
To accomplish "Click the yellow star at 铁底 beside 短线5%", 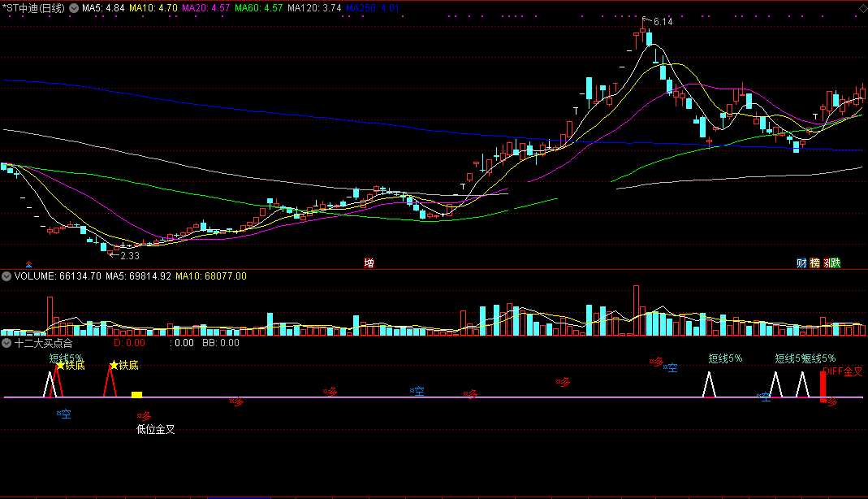I will click(x=60, y=366).
